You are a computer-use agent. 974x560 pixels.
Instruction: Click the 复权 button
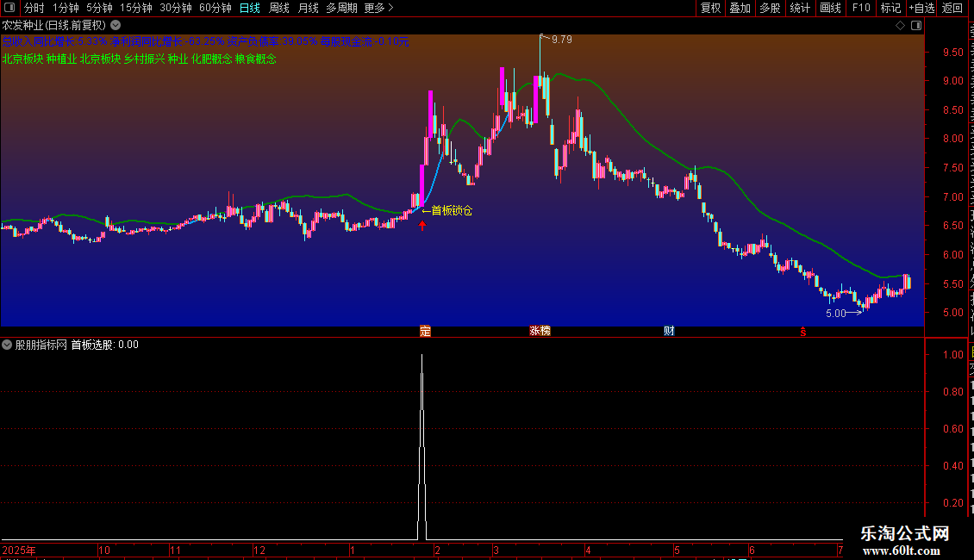pos(710,8)
